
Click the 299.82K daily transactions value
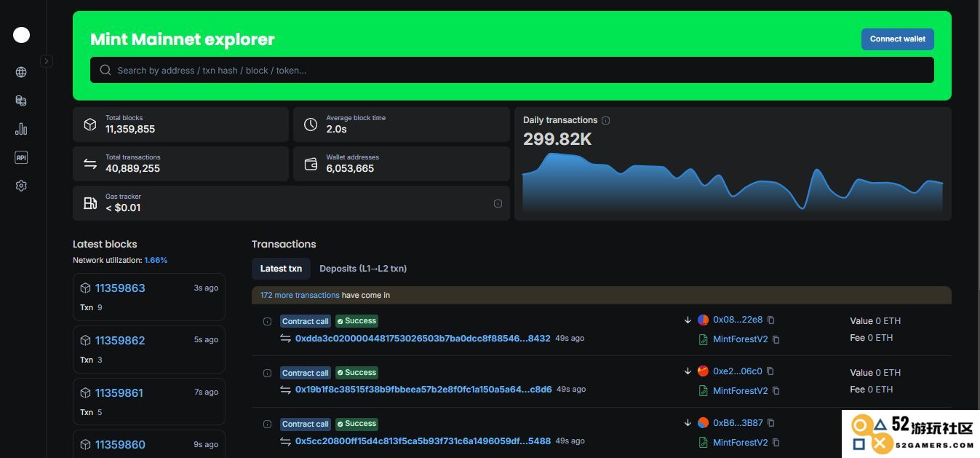pos(557,139)
